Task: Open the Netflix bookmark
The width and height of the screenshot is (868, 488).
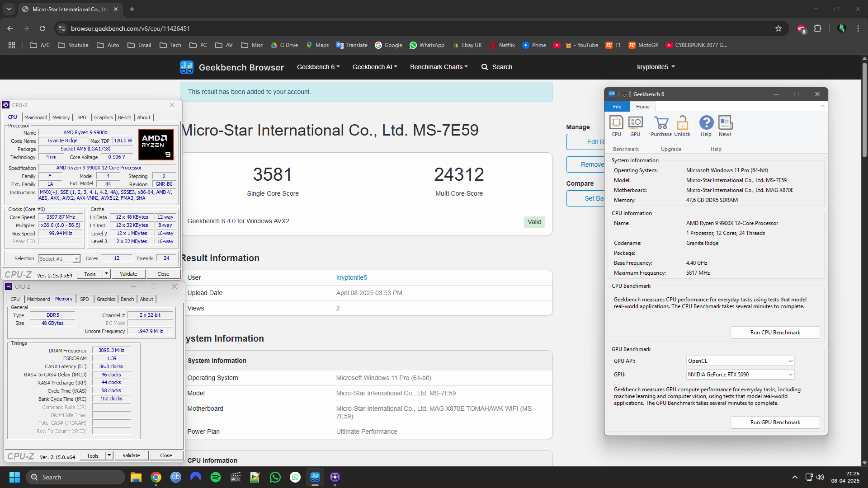Action: pyautogui.click(x=502, y=45)
